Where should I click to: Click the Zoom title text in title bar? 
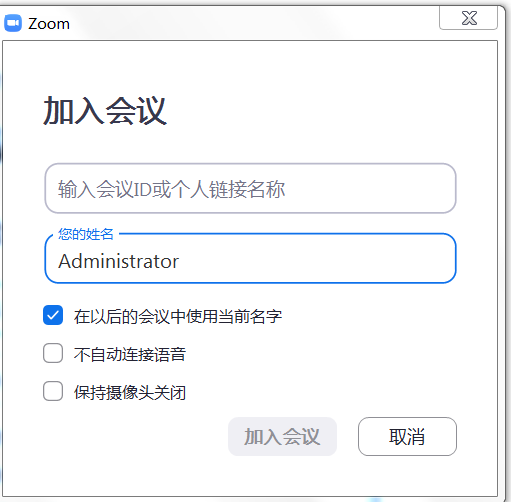(49, 24)
